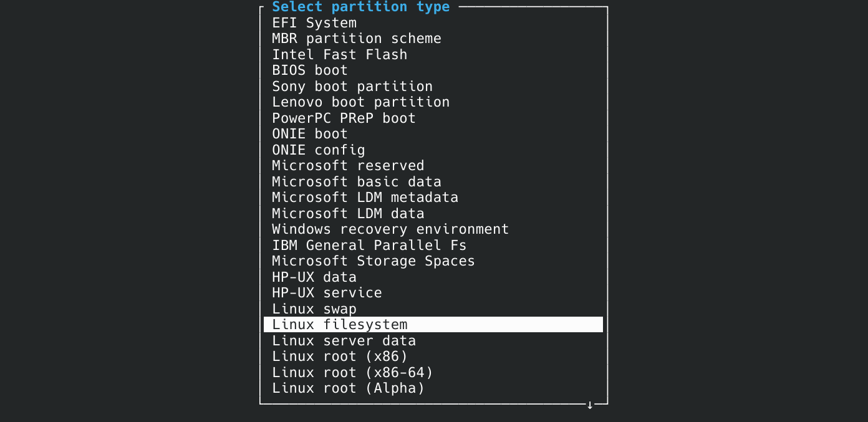Select Microsoft Storage Spaces entry

(x=373, y=261)
